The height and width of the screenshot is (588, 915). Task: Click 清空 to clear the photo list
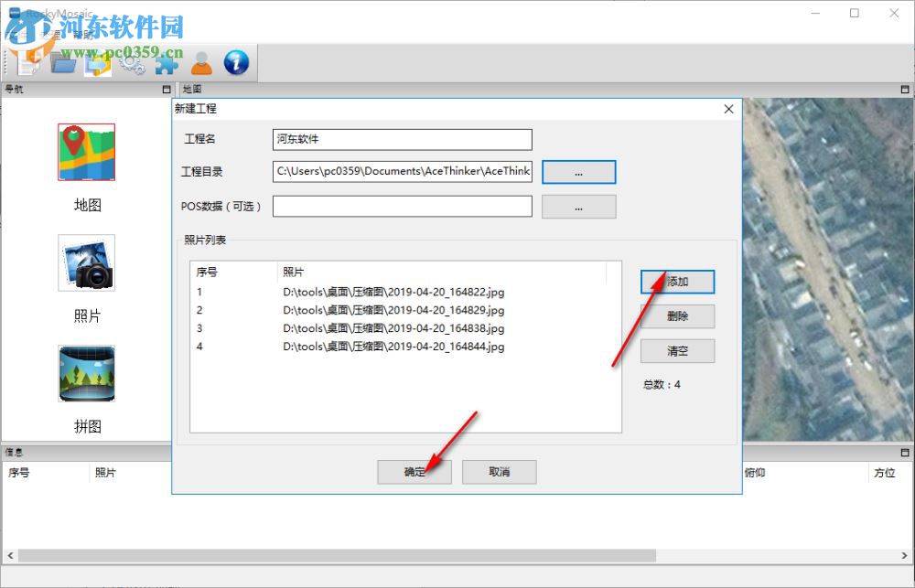(677, 351)
